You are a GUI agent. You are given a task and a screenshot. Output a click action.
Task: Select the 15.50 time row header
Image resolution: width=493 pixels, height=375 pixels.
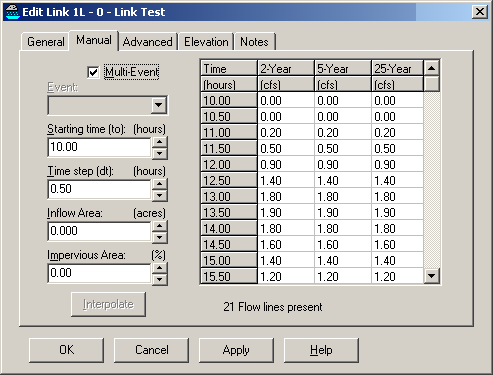pyautogui.click(x=229, y=276)
